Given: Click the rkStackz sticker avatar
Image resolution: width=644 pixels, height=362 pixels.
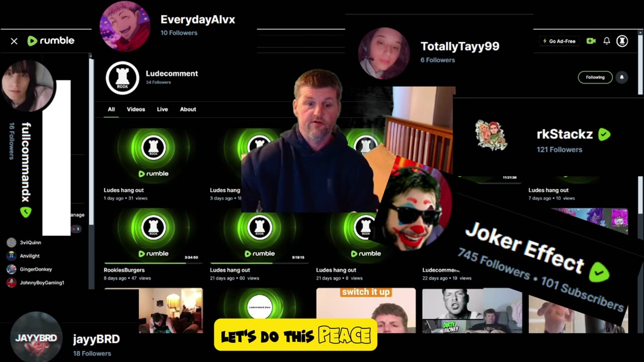Looking at the screenshot, I should tap(491, 135).
